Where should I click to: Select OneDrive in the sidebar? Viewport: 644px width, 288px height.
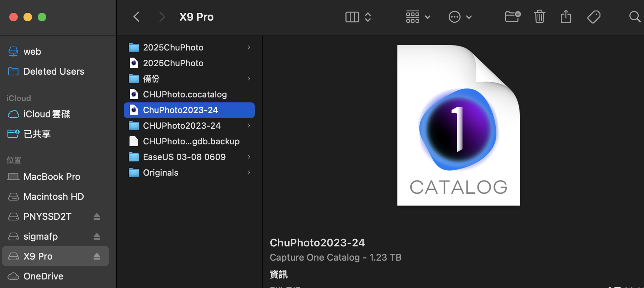pyautogui.click(x=43, y=276)
